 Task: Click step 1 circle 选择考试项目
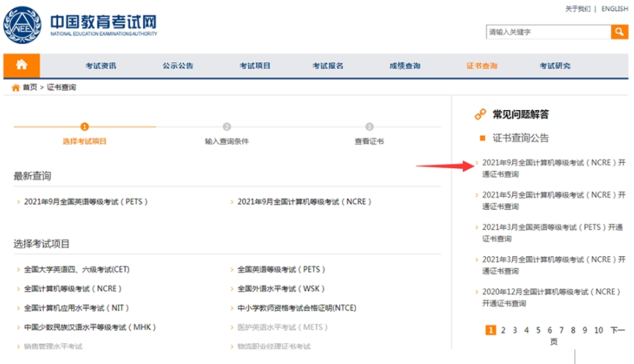84,126
